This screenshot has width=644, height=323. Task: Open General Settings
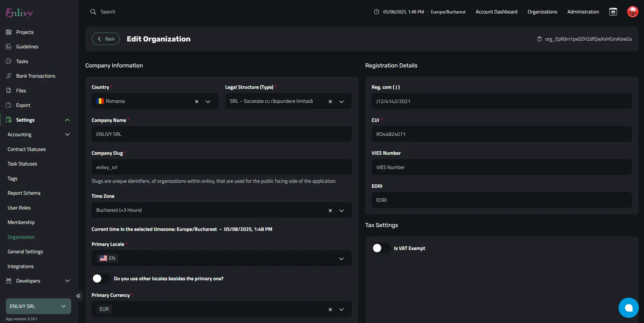click(x=25, y=252)
